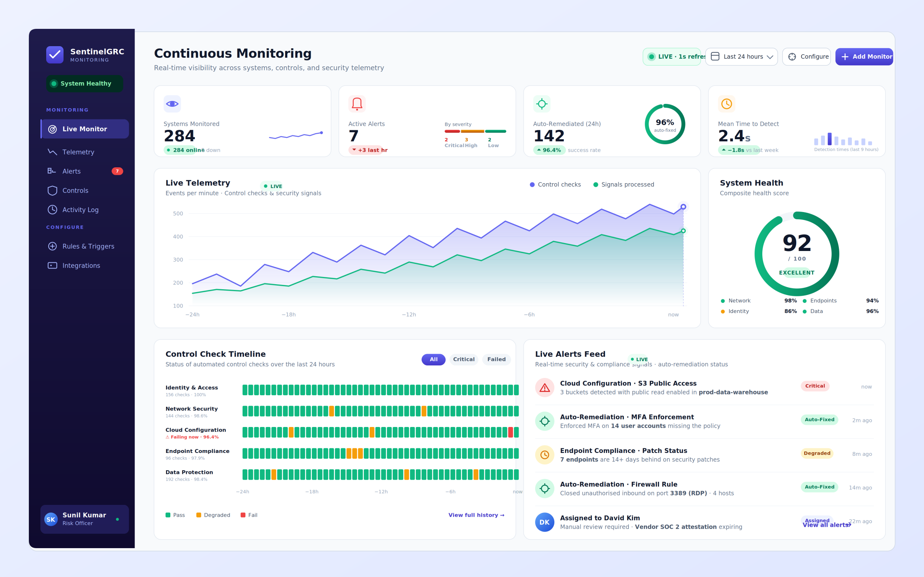Image resolution: width=924 pixels, height=577 pixels.
Task: Click the crosshair icon on Auto-Remediated card
Action: 542,104
